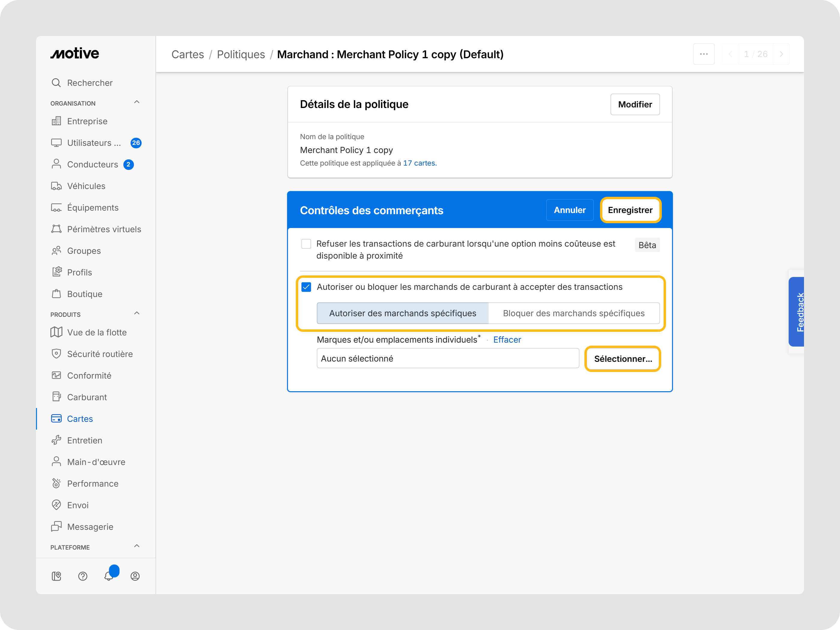Click the Conformité chart icon
Screen dimensions: 840x630
point(56,375)
